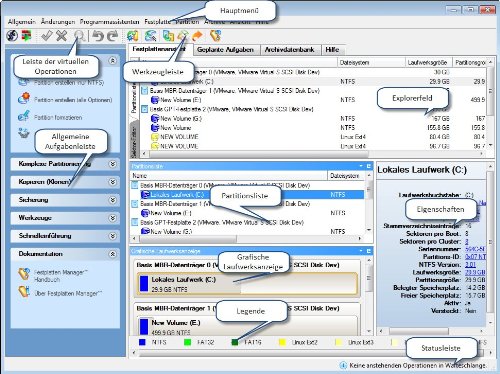The image size is (500, 374).
Task: Expand the Kopieren (Klonen) panel
Action: [x=113, y=182]
